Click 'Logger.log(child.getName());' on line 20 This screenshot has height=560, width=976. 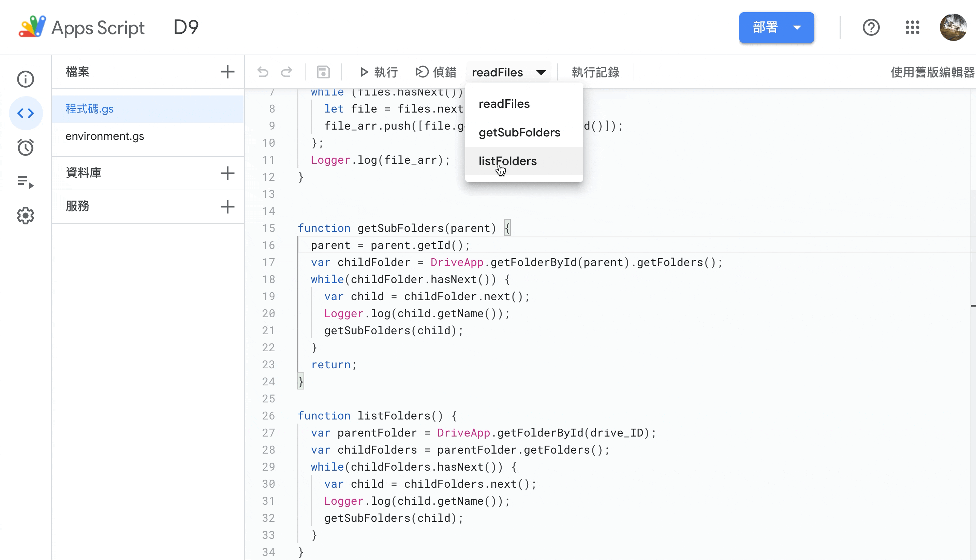[417, 313]
